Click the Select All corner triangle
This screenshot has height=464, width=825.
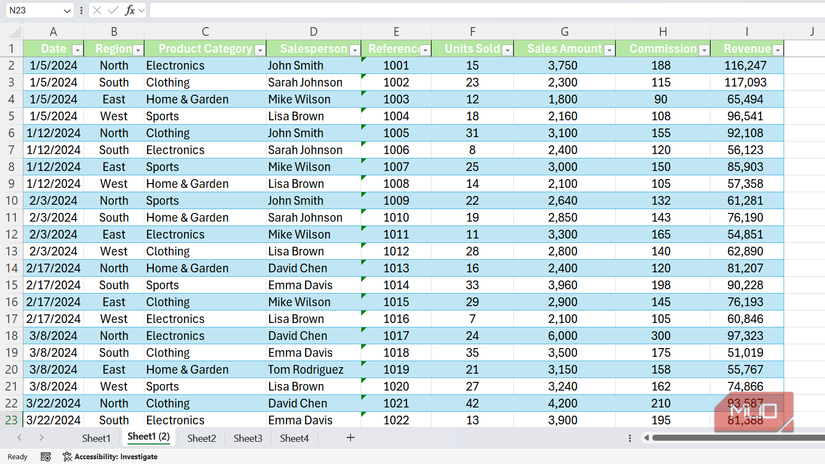point(15,33)
